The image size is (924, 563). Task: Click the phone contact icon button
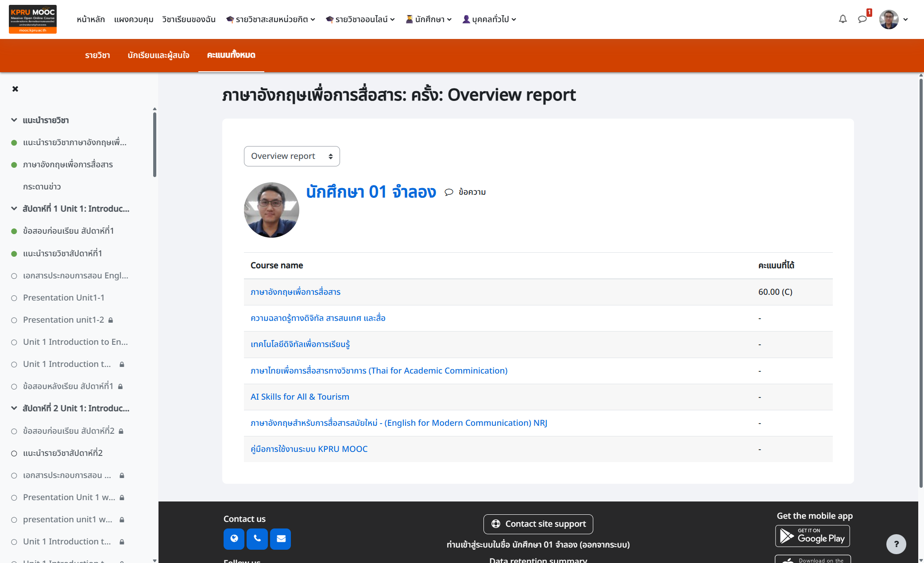click(257, 539)
